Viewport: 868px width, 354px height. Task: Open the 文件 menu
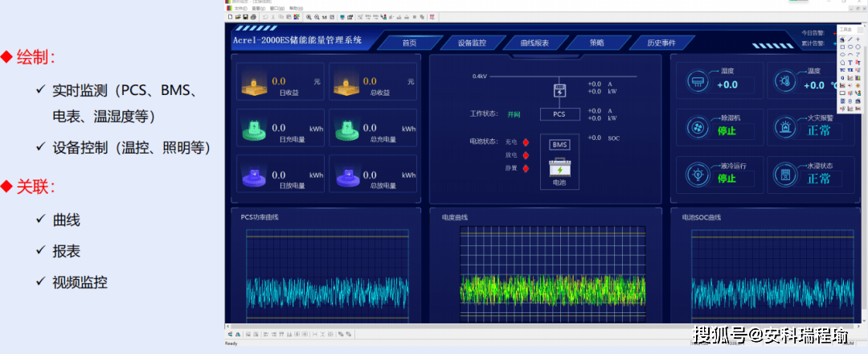pos(241,8)
